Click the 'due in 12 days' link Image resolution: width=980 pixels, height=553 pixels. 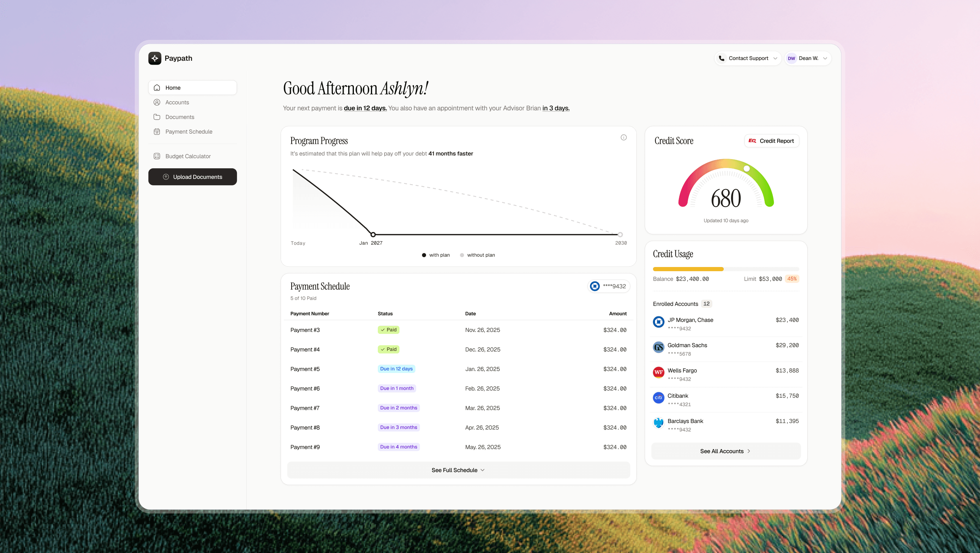point(365,108)
